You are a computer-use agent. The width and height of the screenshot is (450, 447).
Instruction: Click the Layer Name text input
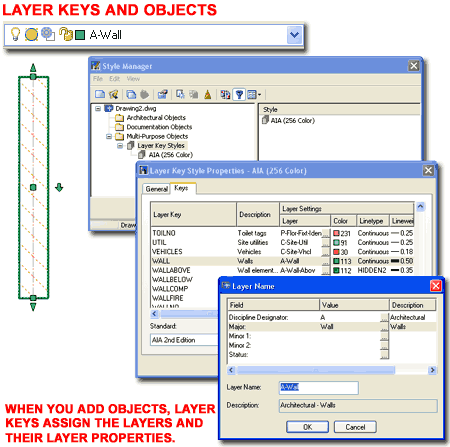[319, 387]
